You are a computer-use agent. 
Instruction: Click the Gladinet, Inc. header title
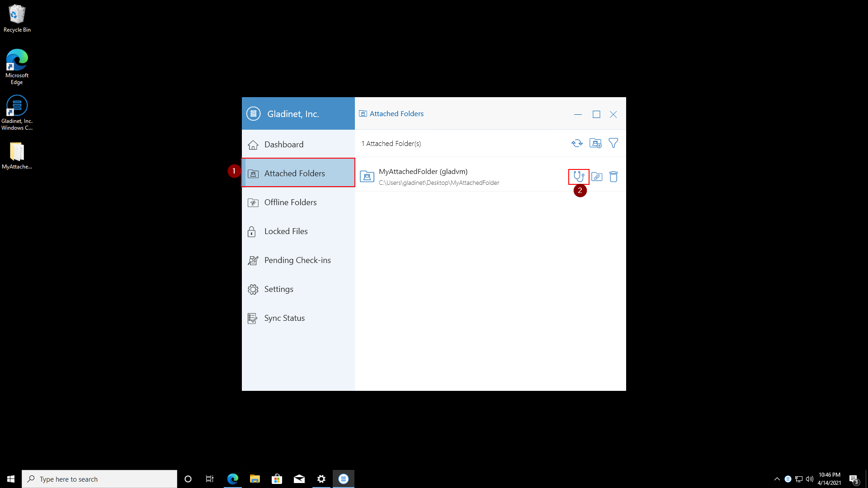(x=293, y=114)
